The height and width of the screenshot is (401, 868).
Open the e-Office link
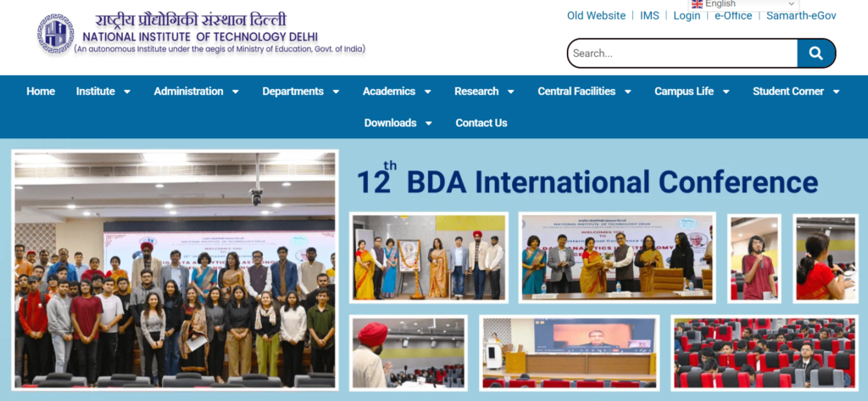[x=733, y=15]
